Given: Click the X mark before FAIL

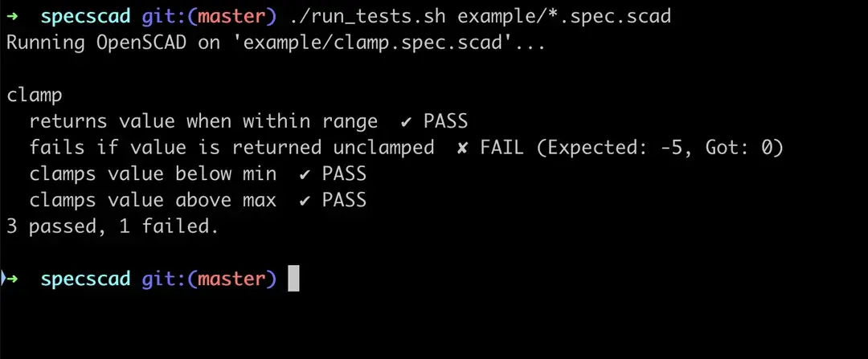Looking at the screenshot, I should (462, 148).
